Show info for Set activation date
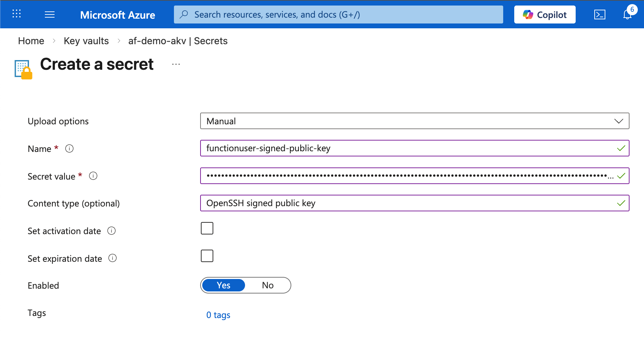 tap(111, 231)
